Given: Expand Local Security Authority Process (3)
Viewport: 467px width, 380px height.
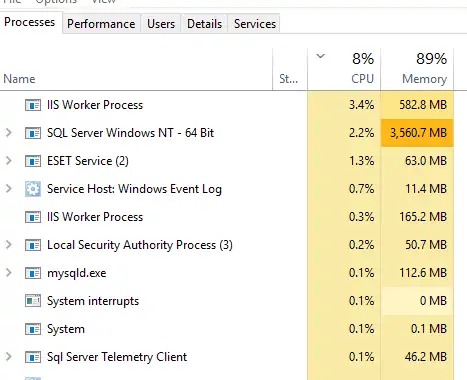Looking at the screenshot, I should [x=9, y=245].
